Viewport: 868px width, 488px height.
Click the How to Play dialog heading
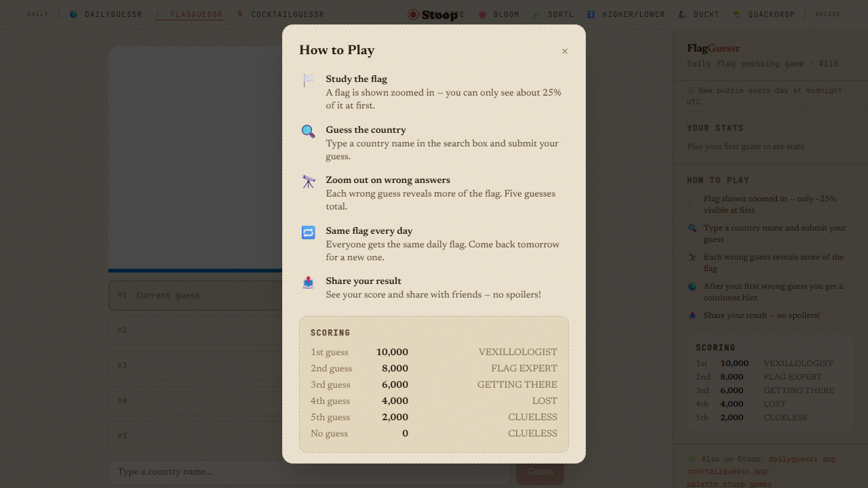337,50
